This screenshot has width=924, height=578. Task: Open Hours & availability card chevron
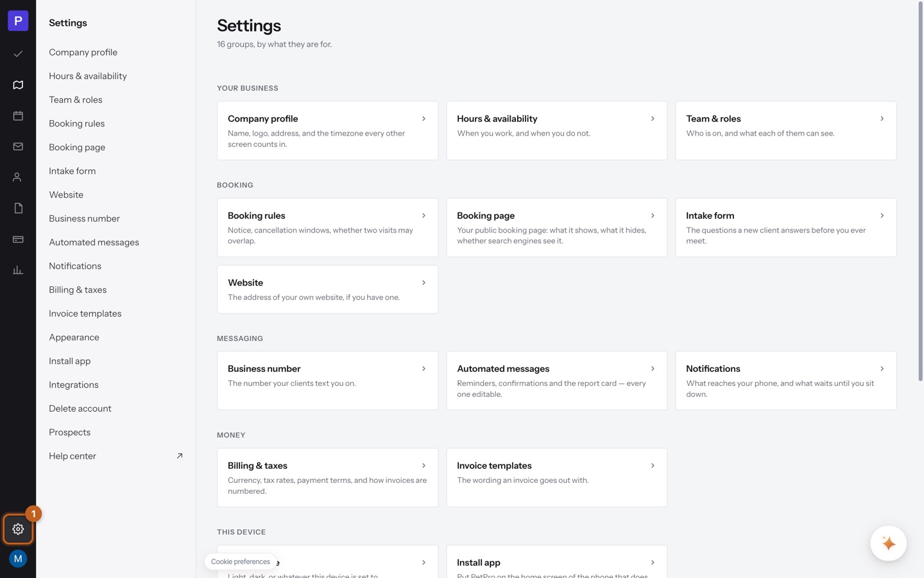click(653, 119)
